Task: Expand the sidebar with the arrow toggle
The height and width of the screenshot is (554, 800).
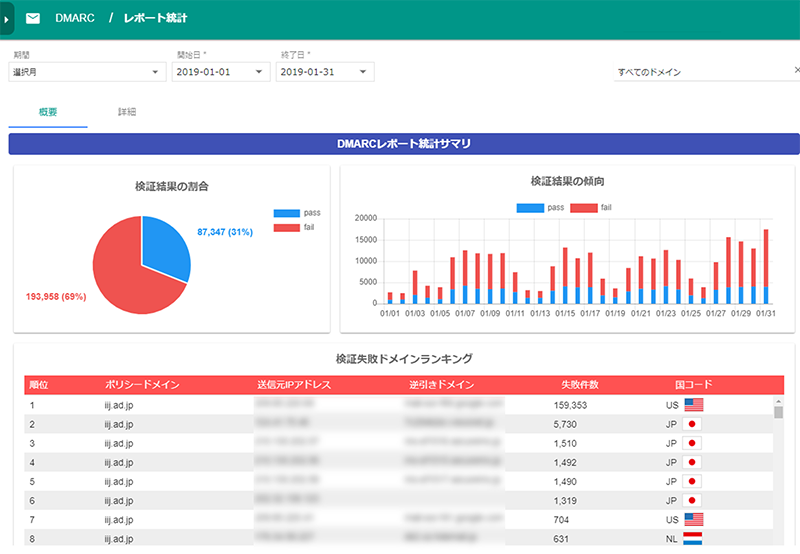Action: [6, 19]
